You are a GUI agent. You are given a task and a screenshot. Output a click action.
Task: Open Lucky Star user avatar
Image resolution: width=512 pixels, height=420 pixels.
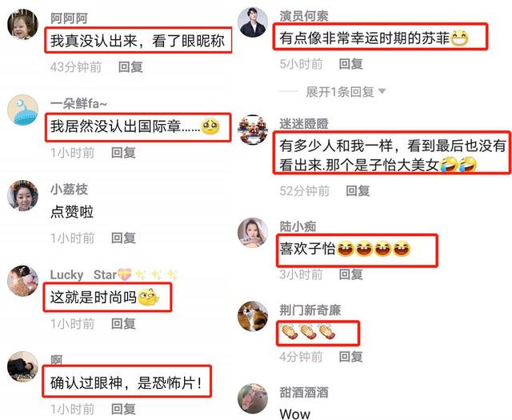(23, 281)
